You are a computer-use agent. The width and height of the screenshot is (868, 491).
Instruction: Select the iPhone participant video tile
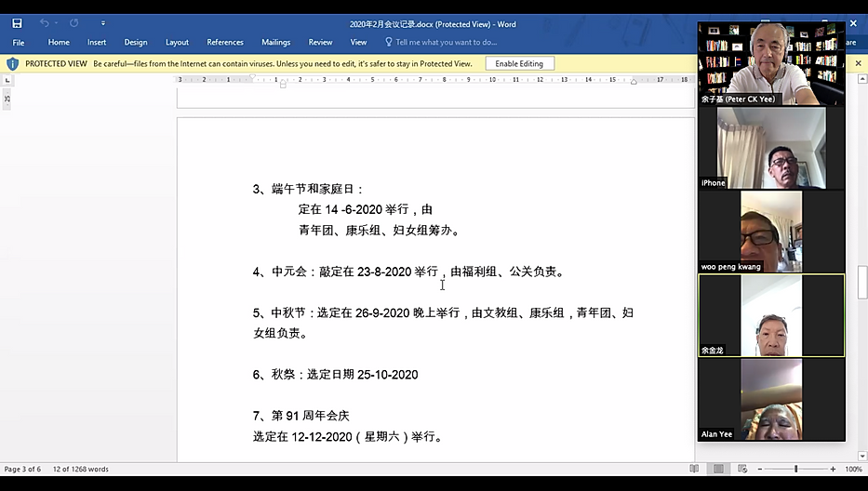(x=771, y=148)
